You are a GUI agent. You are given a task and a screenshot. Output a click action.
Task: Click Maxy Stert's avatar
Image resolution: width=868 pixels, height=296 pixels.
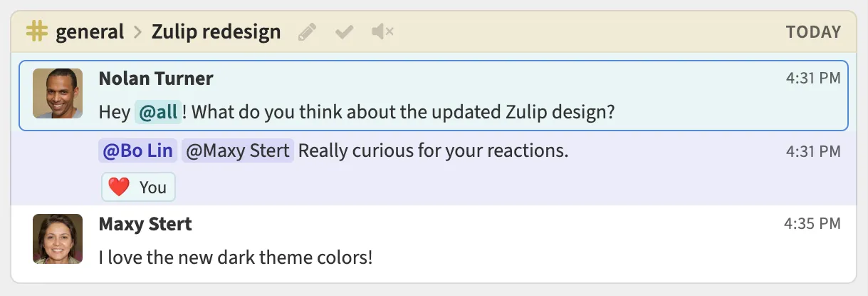point(58,239)
